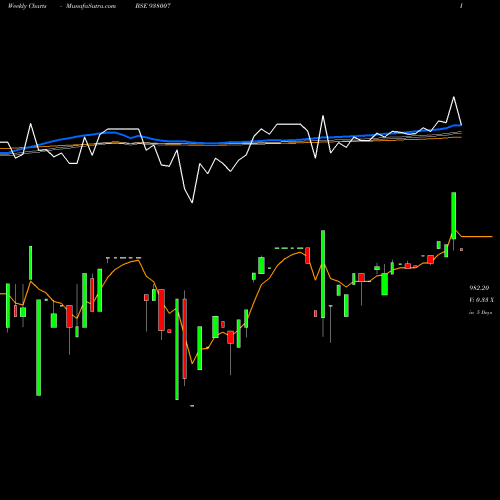Viewport: 500px width, 500px height.
Task: Click the tallest green candlestick at far right
Action: click(454, 215)
